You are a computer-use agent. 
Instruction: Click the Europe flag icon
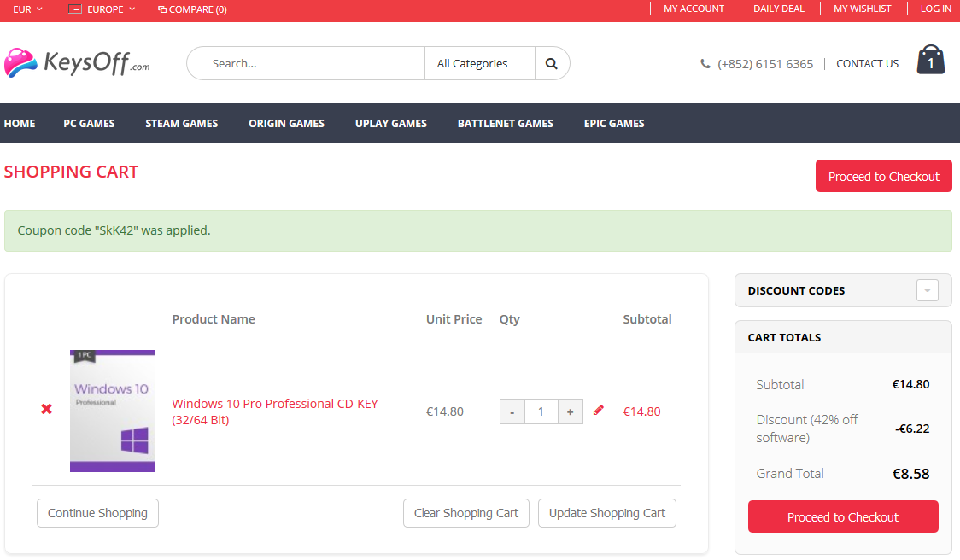click(74, 9)
